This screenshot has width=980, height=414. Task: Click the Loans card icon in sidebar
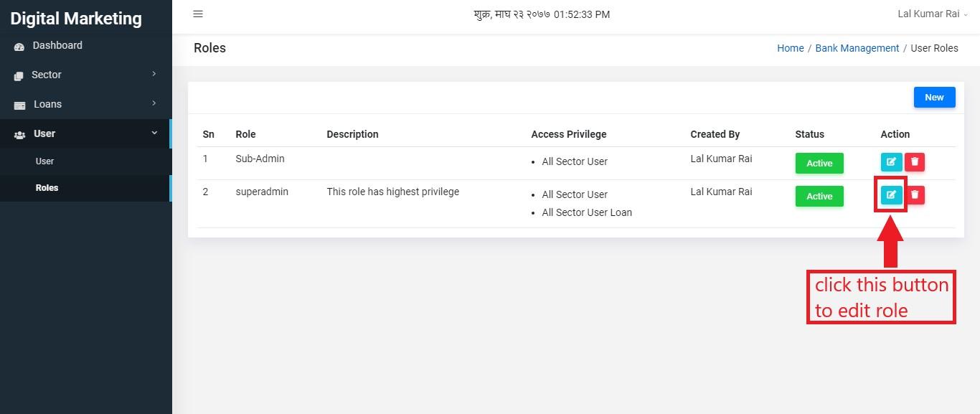[19, 105]
